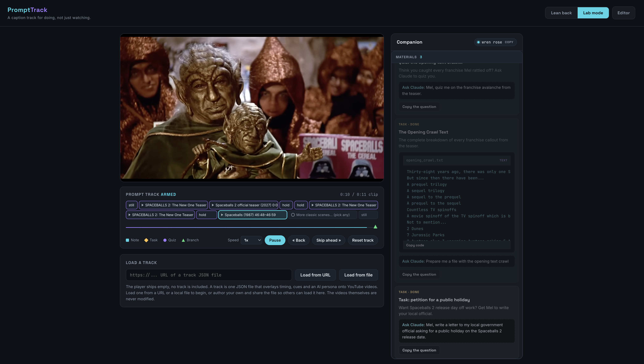Click the opening_crawl.txt file name

click(424, 160)
